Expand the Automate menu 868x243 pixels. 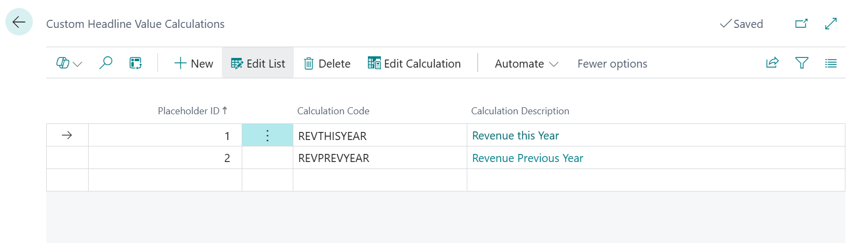point(526,63)
